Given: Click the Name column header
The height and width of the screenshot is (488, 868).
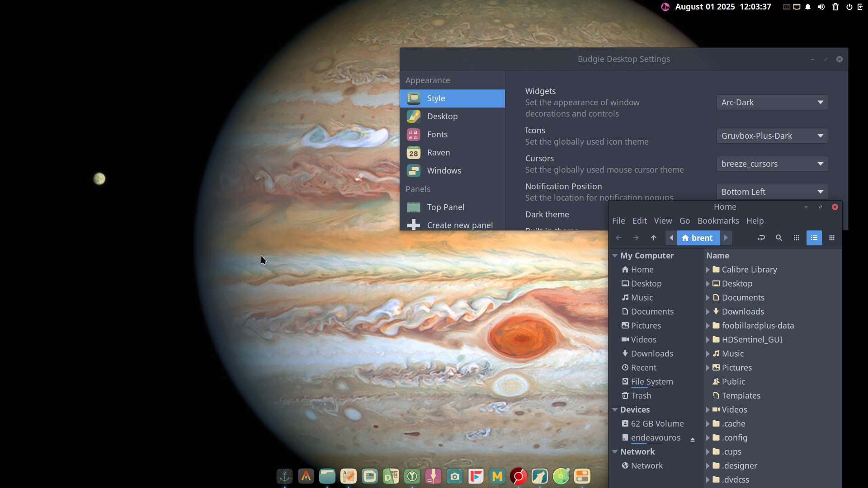Looking at the screenshot, I should pyautogui.click(x=718, y=256).
